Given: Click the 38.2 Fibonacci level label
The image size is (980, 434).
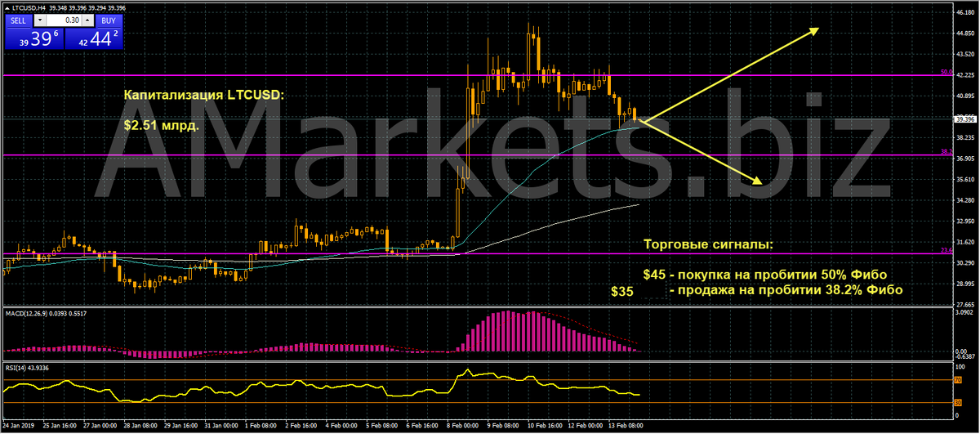Looking at the screenshot, I should [x=947, y=152].
